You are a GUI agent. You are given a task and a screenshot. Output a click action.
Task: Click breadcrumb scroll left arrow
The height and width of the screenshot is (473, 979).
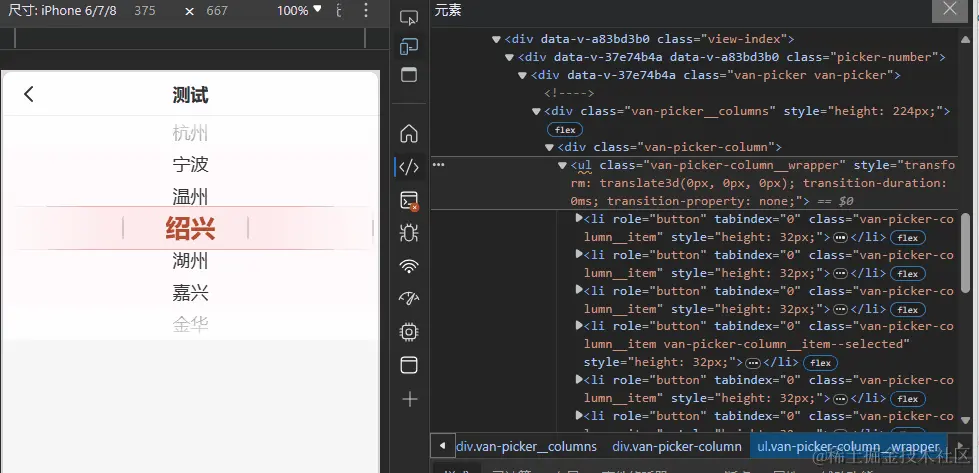[x=443, y=446]
